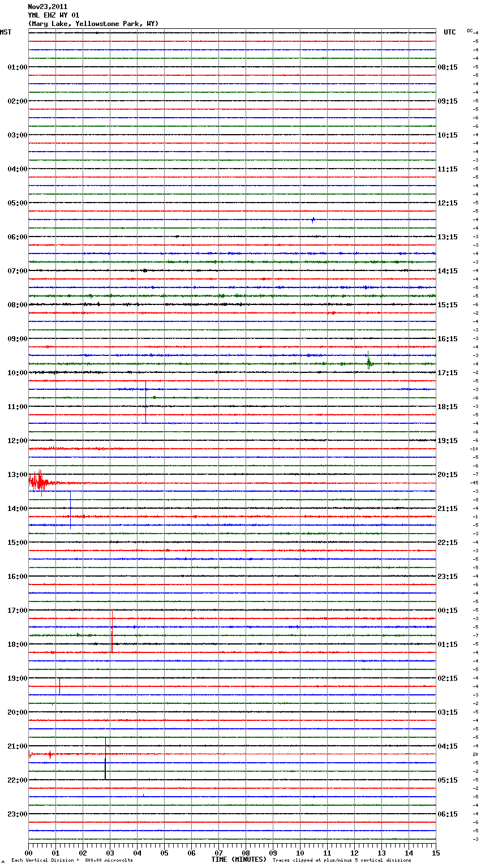Viewport: 481px width, 868px height.
Task: Select the 18:00 MST time label
Action: click(17, 644)
